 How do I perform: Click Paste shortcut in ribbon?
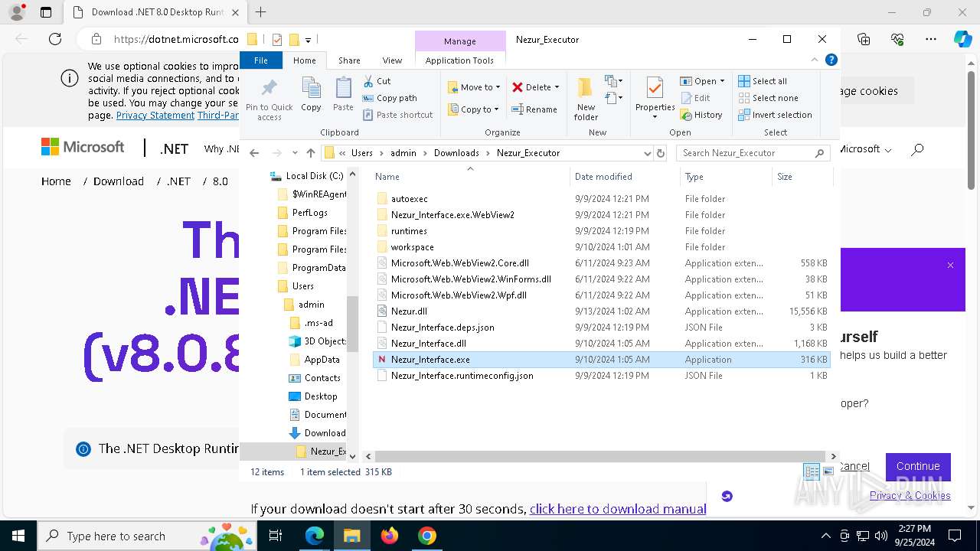pos(397,115)
